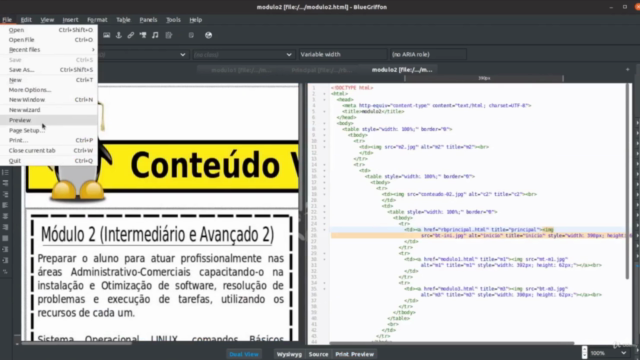Screen dimensions: 640x360
Task: Choose New from the File menu
Action: [x=49, y=80]
